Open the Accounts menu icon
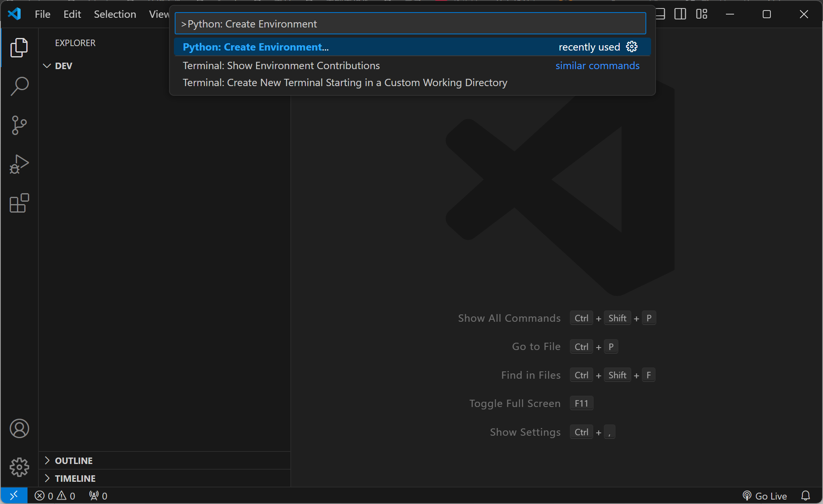Screen dimensions: 823x504 (19, 428)
